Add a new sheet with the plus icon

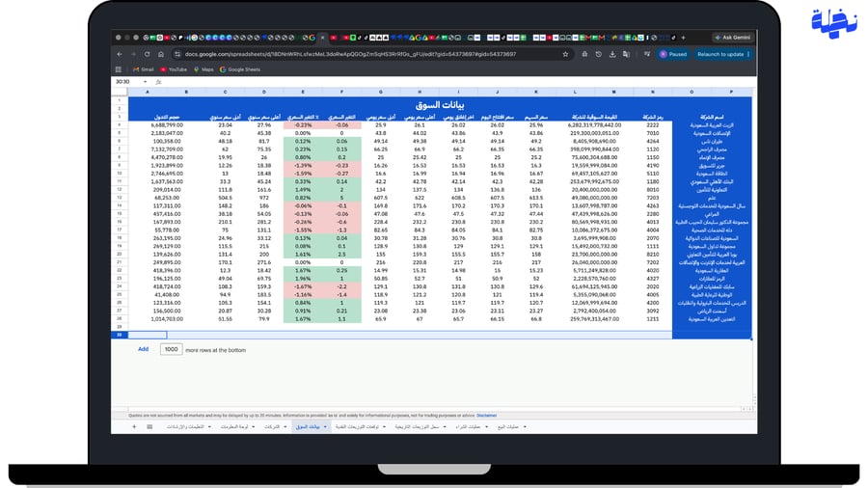(x=134, y=426)
